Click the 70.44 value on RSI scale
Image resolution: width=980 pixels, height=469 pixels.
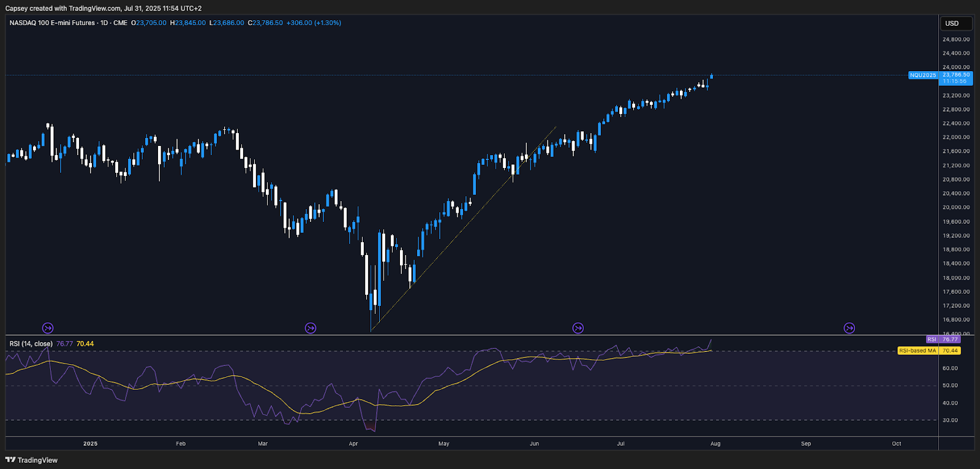click(x=950, y=351)
